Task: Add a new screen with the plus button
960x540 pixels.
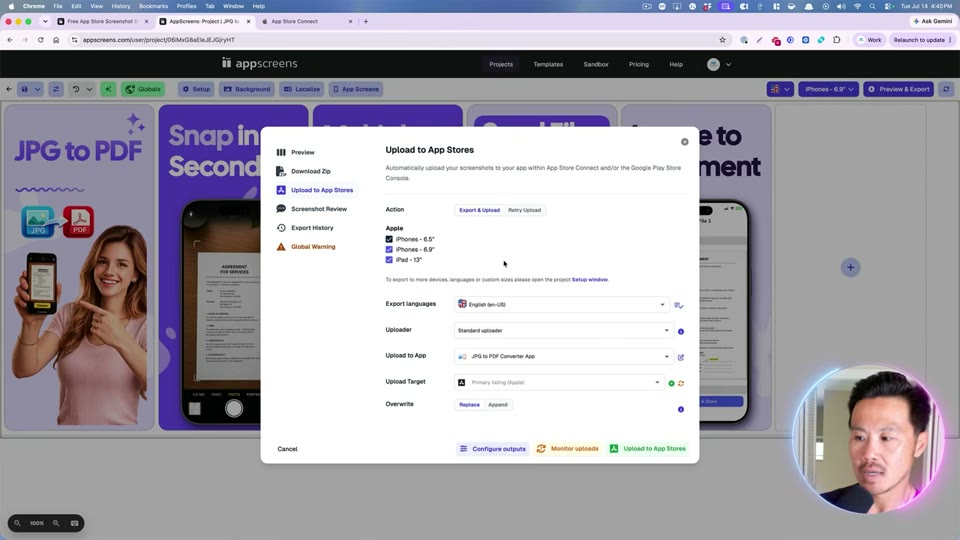Action: click(x=850, y=268)
